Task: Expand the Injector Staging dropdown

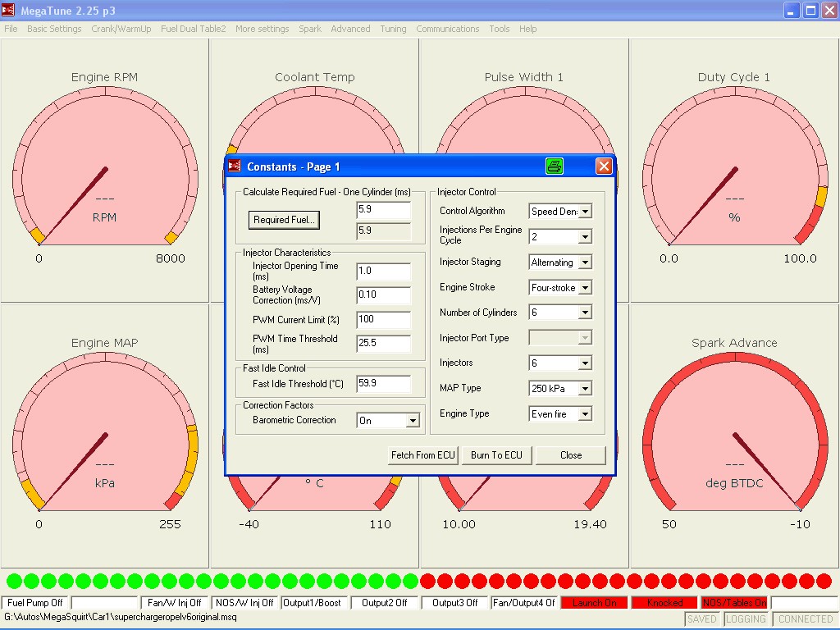Action: pos(586,262)
